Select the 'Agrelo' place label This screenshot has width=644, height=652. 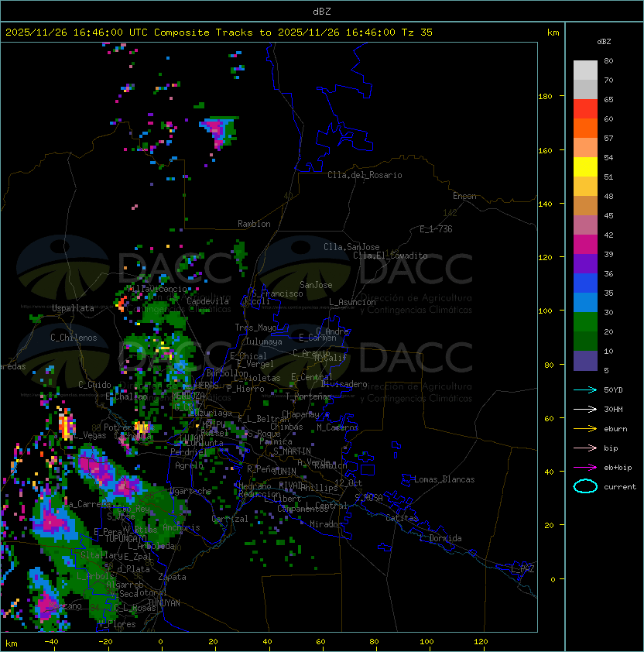pyautogui.click(x=189, y=465)
